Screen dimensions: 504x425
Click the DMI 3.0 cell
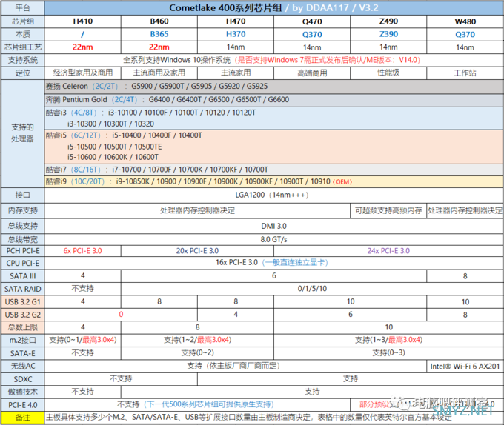point(273,226)
